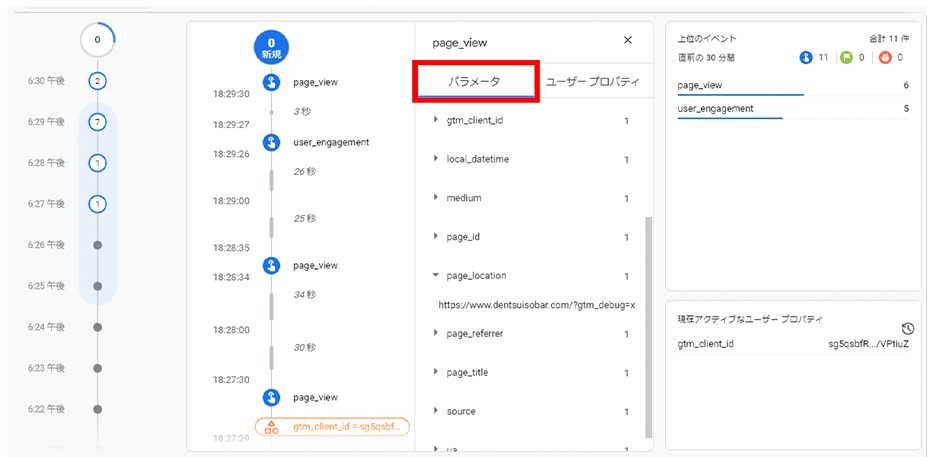Image resolution: width=927 pixels, height=457 pixels.
Task: Click the page_view icon at 18:27:30
Action: pyautogui.click(x=271, y=398)
